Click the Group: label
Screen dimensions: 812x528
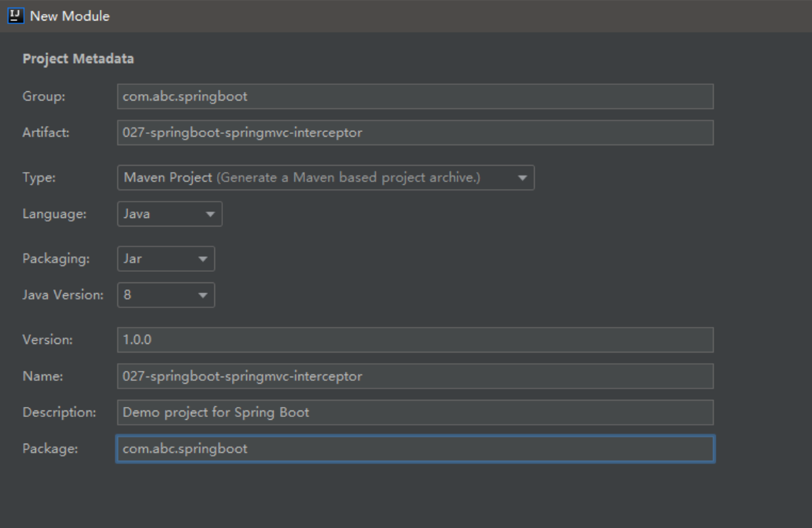(x=44, y=96)
